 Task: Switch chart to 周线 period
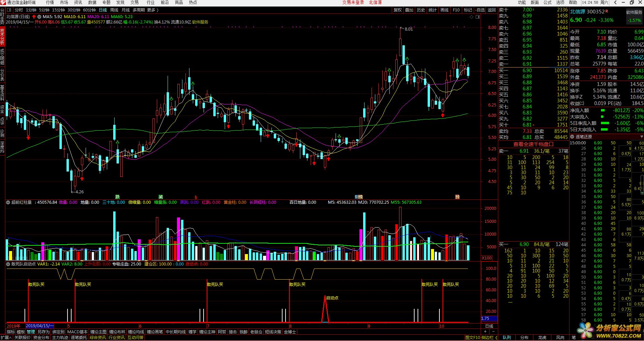click(x=114, y=10)
